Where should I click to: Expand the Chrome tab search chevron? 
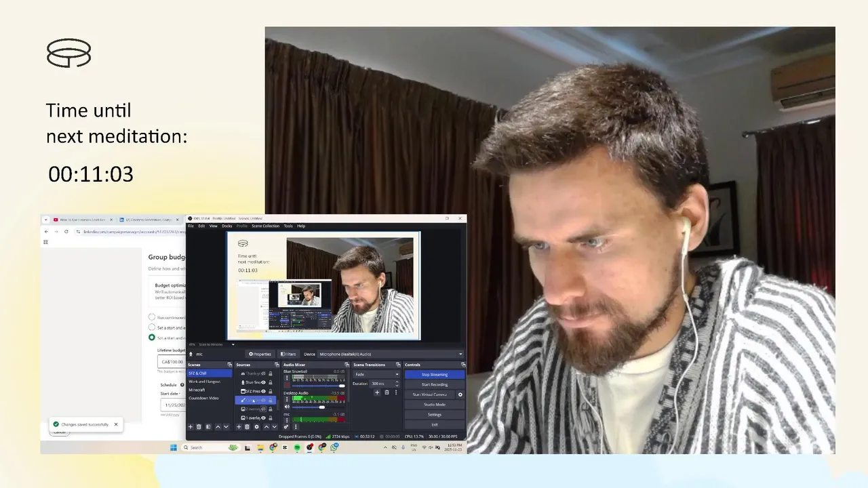pos(45,220)
